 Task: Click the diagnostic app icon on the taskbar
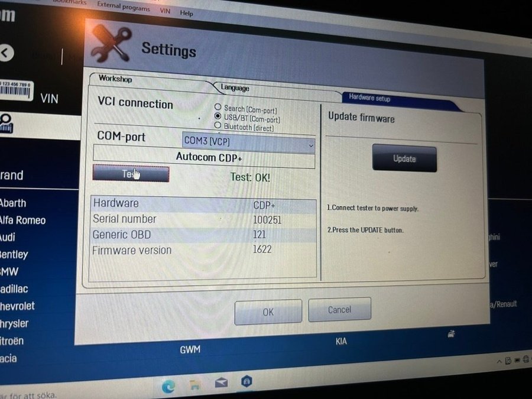(x=246, y=382)
